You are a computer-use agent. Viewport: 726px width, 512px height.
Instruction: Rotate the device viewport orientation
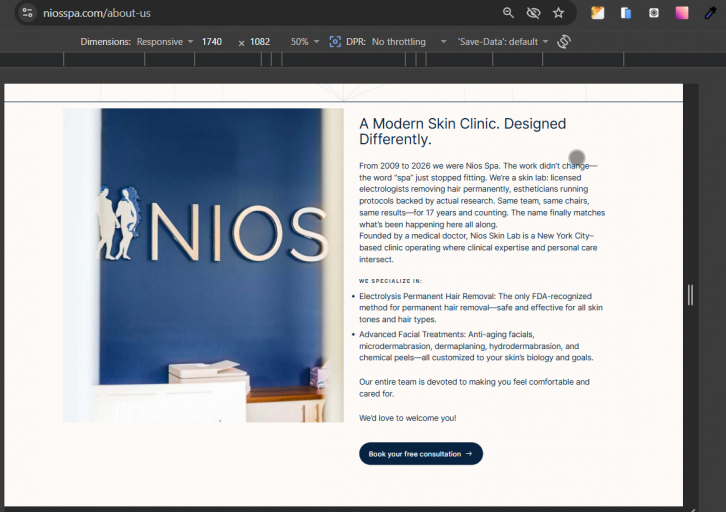(x=563, y=42)
